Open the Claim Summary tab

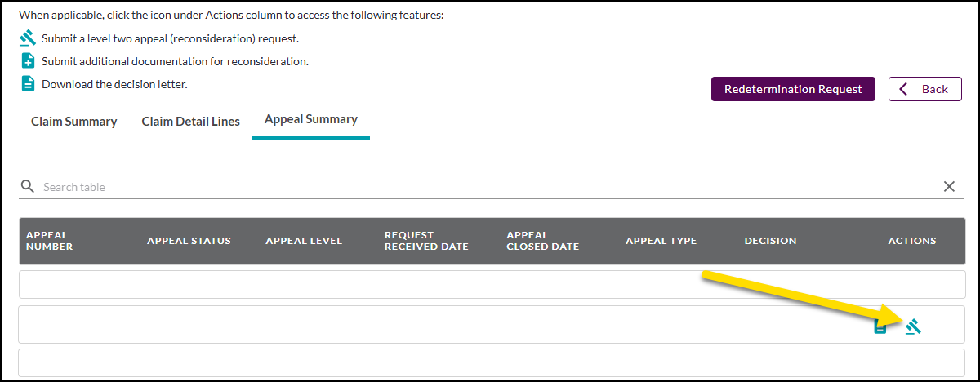click(x=74, y=122)
